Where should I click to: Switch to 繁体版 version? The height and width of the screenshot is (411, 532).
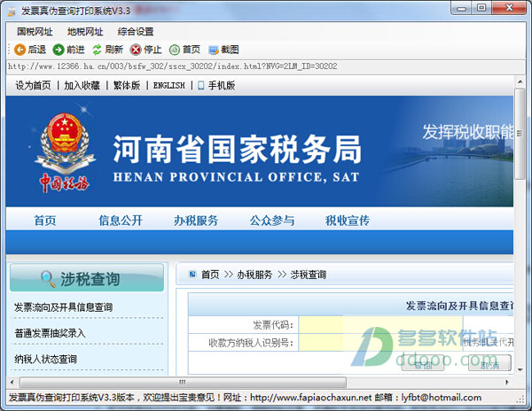click(127, 85)
